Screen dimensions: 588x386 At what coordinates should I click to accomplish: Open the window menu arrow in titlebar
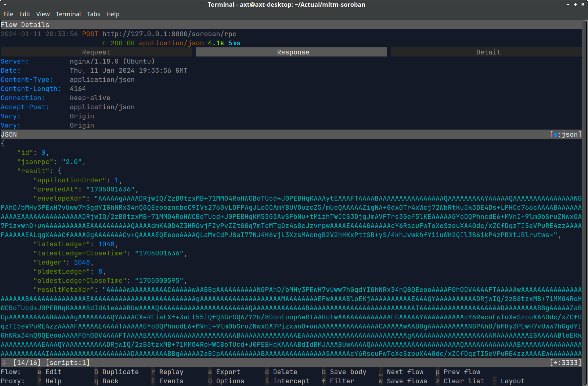[x=5, y=4]
